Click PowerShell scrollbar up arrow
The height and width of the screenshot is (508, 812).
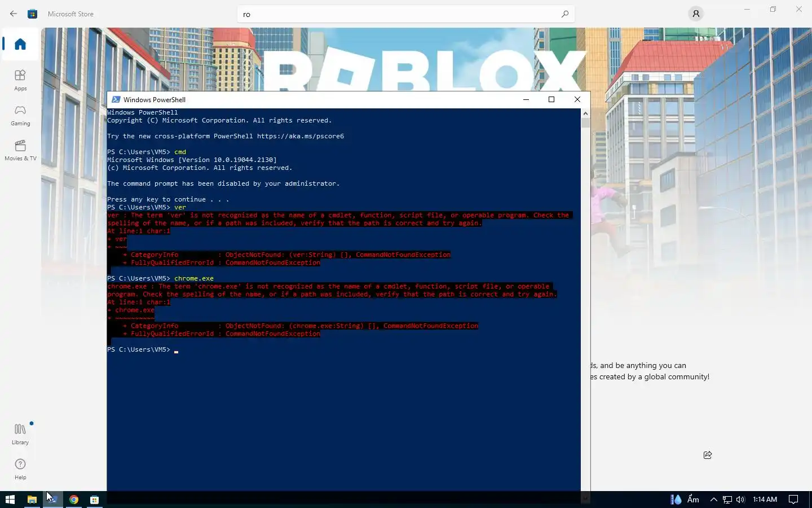(x=585, y=113)
